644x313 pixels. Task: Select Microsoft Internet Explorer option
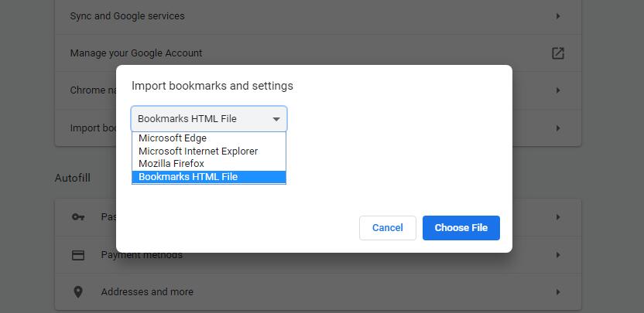209,151
